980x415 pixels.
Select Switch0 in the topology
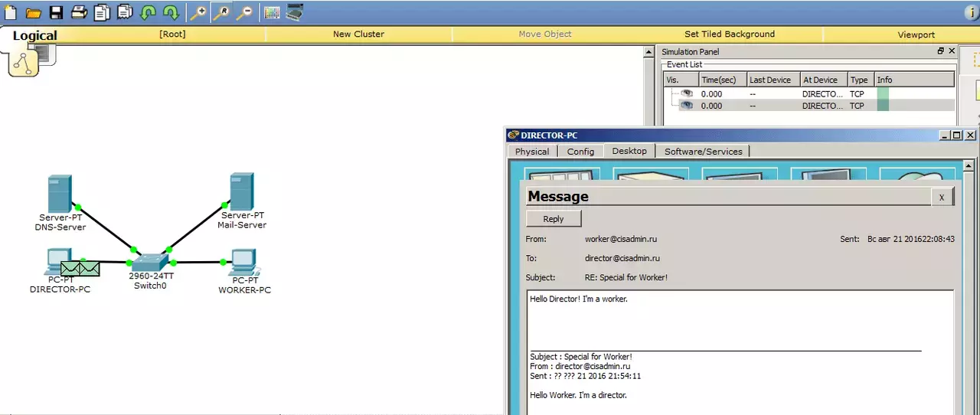(x=150, y=263)
